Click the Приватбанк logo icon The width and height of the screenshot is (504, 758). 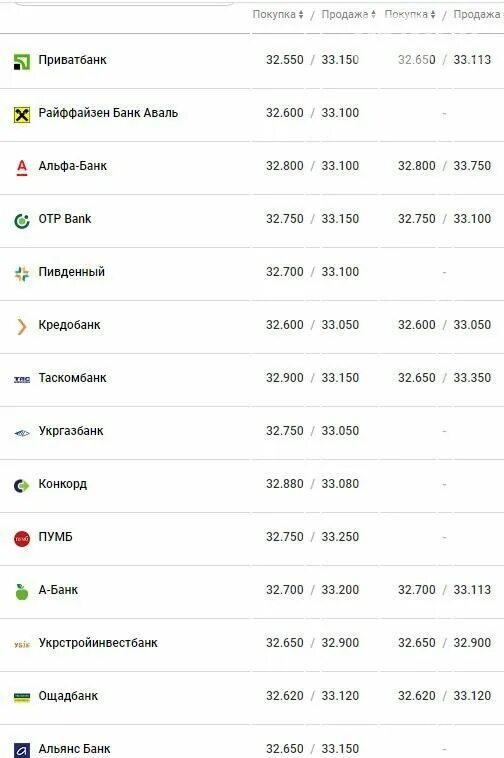pos(22,62)
